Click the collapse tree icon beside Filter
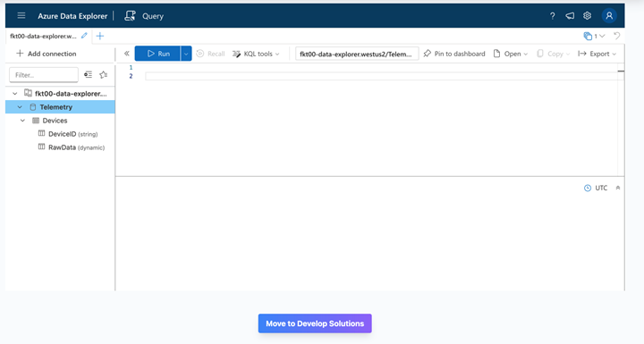 [x=88, y=75]
